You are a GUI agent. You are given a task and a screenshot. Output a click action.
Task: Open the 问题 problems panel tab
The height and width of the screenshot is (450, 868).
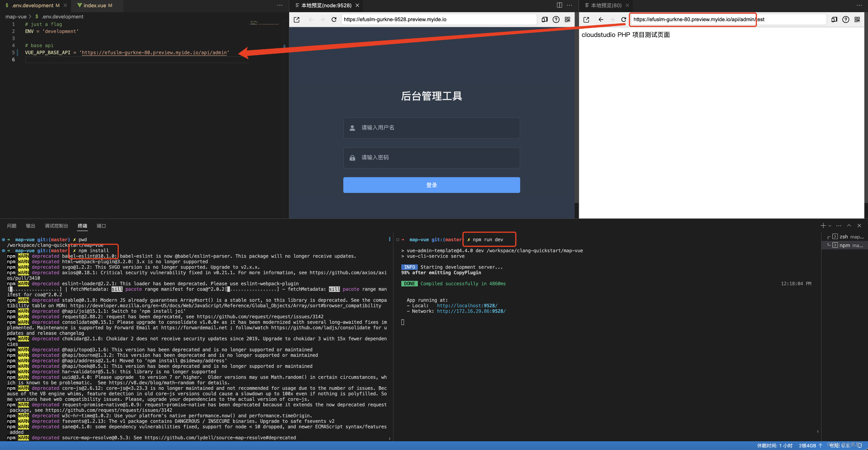coord(12,226)
